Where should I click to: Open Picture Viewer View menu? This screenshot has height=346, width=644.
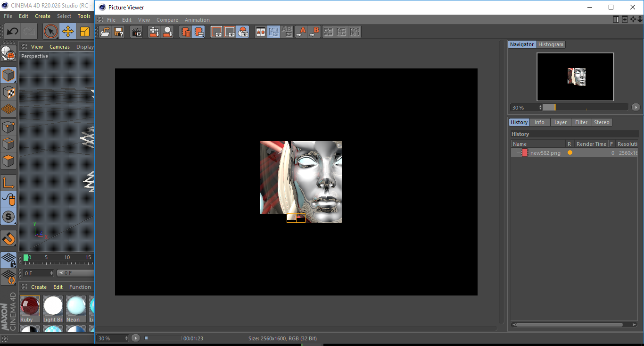(x=144, y=20)
